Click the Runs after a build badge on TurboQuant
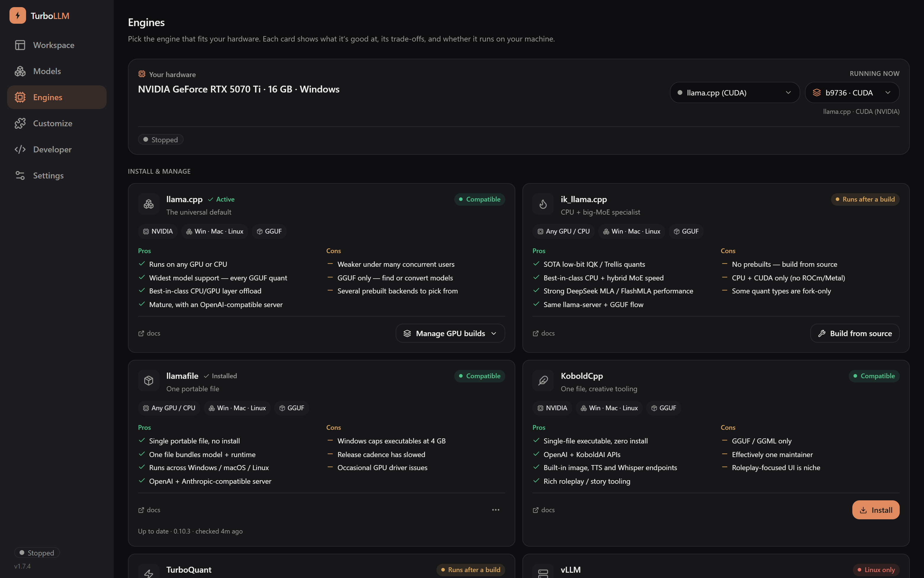The image size is (924, 578). tap(470, 570)
